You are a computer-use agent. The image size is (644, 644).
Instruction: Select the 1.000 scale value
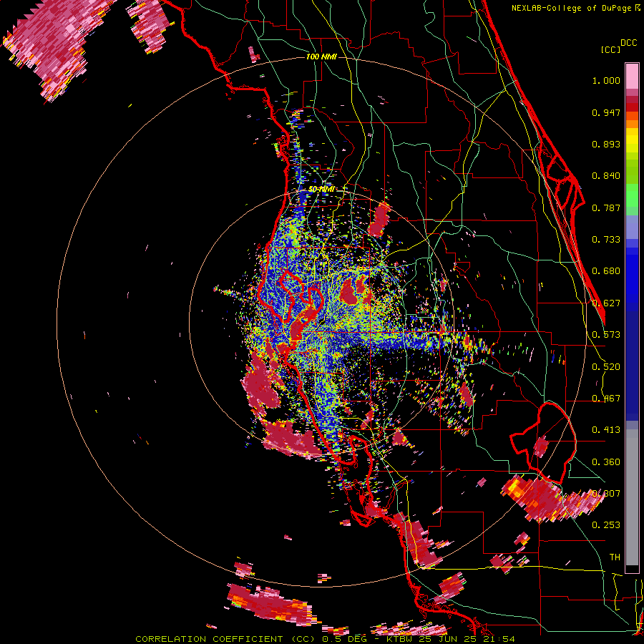tap(606, 80)
